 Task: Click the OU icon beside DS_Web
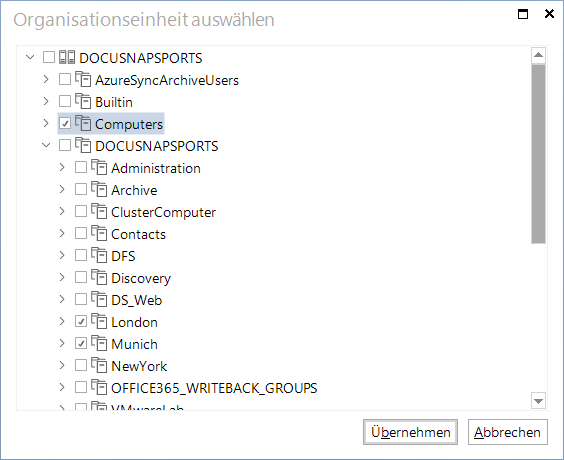tap(99, 299)
